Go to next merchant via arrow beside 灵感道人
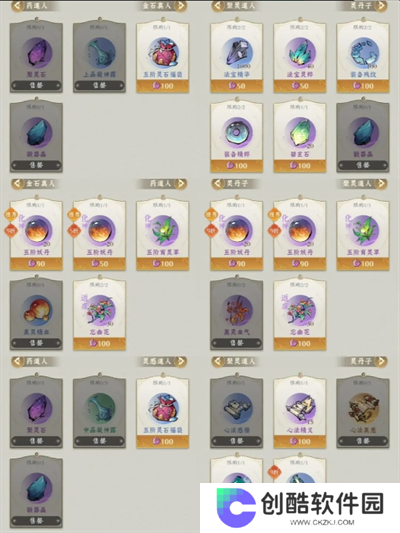 click(x=181, y=361)
